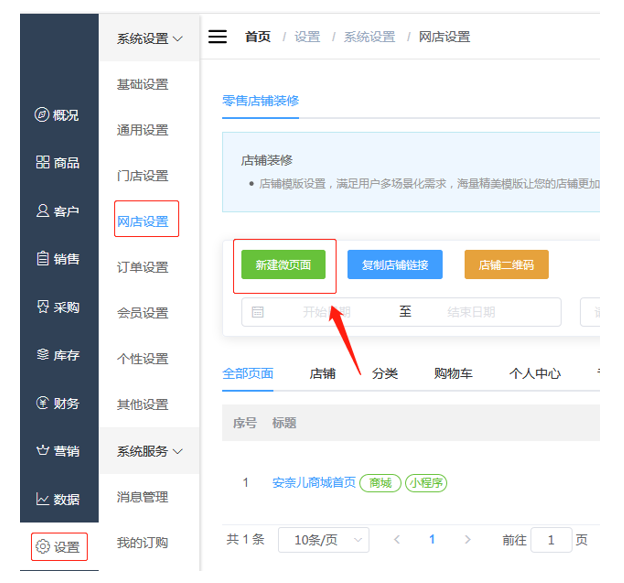Click 首页 breadcrumb link

(x=258, y=37)
